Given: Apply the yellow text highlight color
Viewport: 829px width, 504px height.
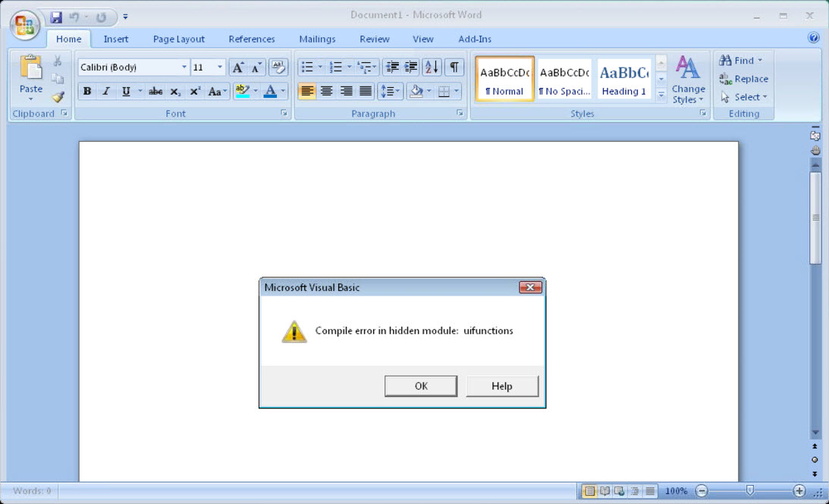Looking at the screenshot, I should point(242,92).
